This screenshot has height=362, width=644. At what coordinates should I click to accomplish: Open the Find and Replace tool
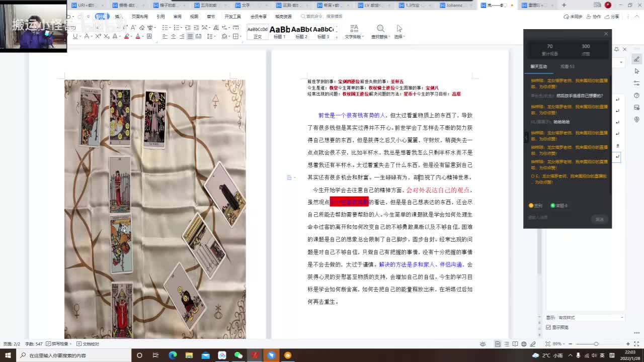pyautogui.click(x=380, y=32)
